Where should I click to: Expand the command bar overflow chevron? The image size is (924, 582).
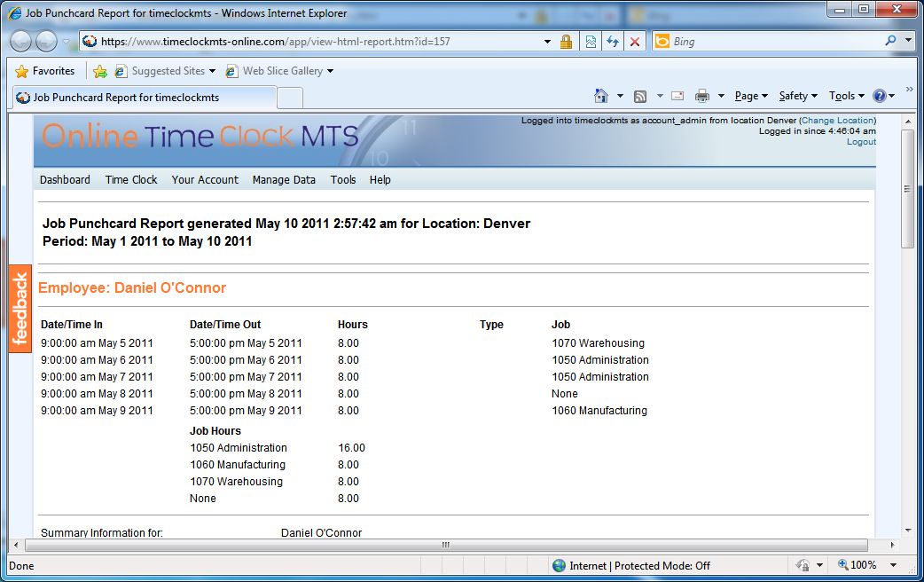(x=909, y=89)
